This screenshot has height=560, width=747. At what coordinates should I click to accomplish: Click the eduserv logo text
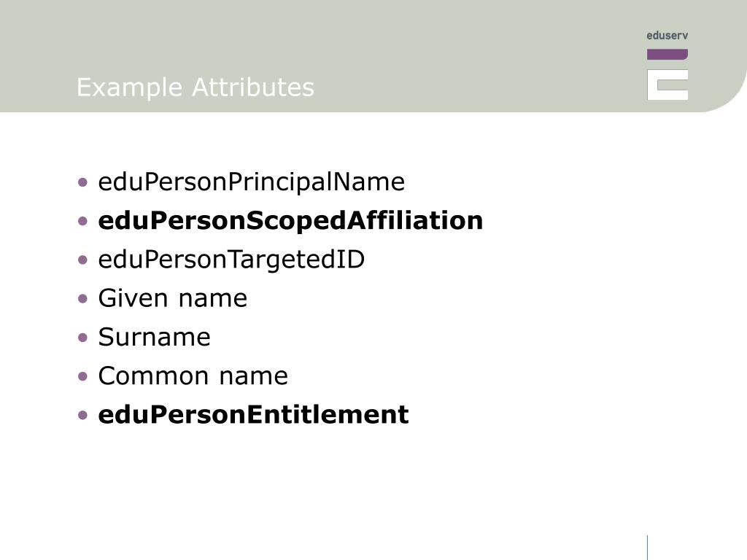pos(667,35)
